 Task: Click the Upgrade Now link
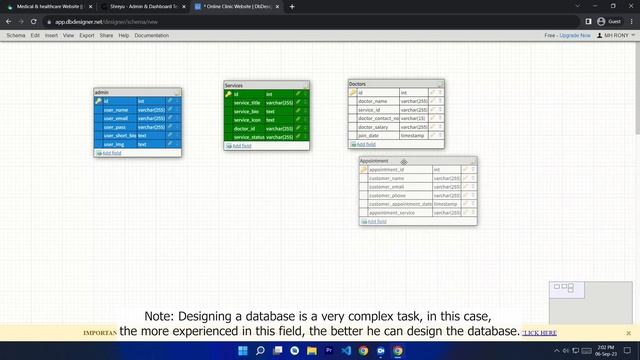[x=575, y=36]
